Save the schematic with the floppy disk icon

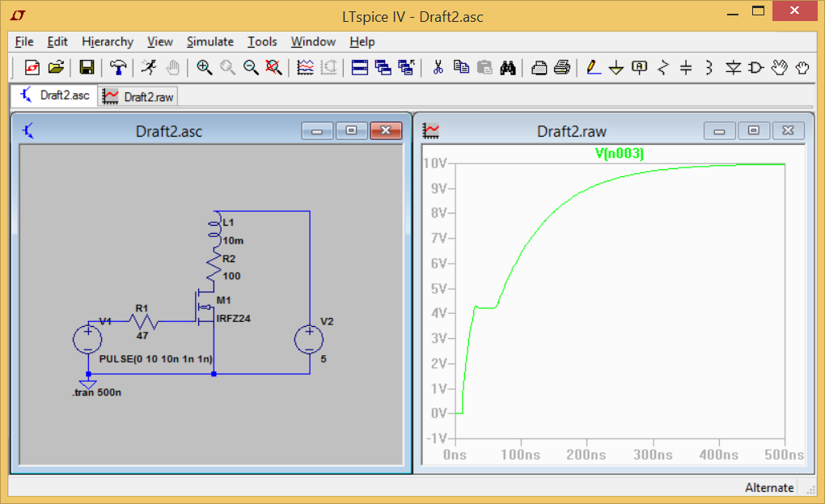click(x=87, y=67)
